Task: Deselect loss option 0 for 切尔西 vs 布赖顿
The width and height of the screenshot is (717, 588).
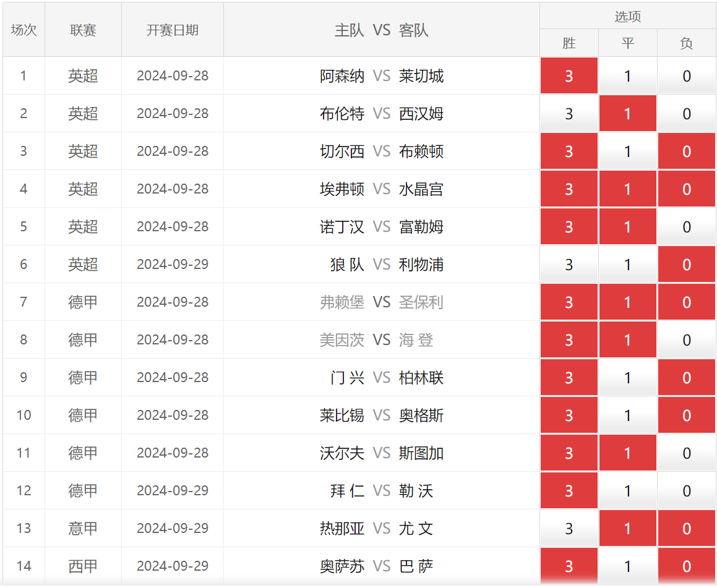Action: 686,151
